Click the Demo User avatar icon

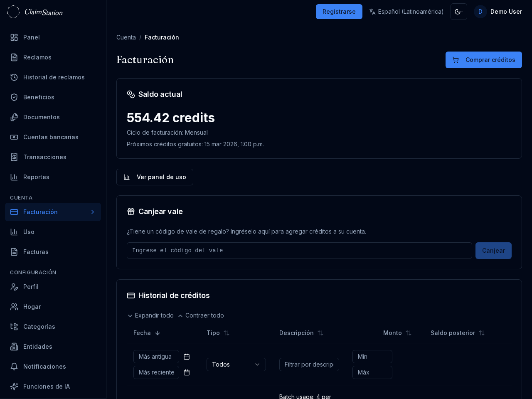pyautogui.click(x=480, y=12)
